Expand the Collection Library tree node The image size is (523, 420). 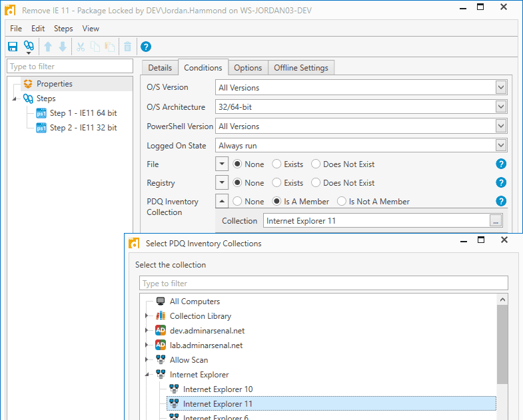(147, 315)
